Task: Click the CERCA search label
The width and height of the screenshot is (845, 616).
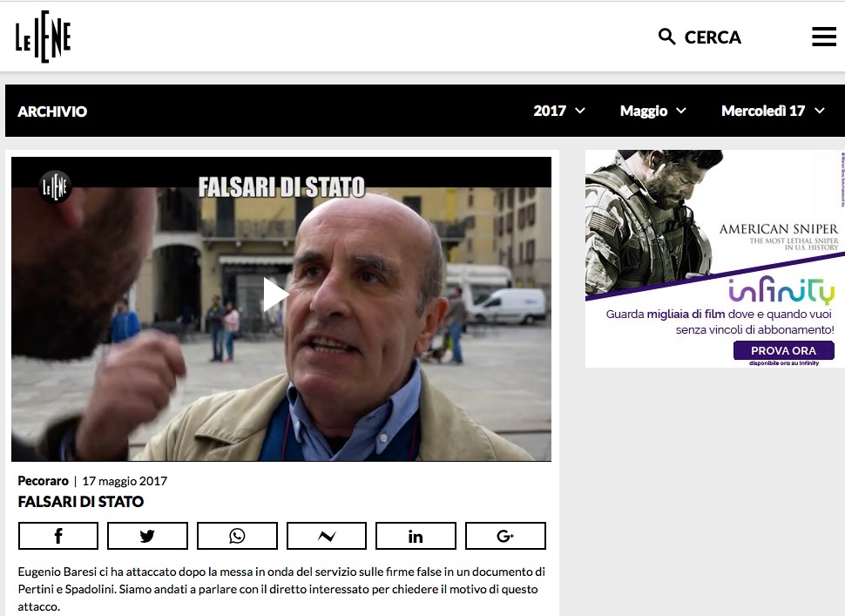Action: pyautogui.click(x=713, y=37)
